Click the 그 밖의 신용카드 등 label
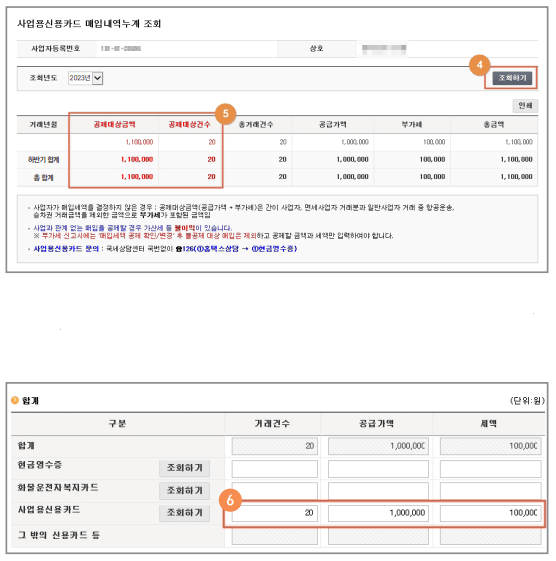This screenshot has width=556, height=561. (x=59, y=535)
